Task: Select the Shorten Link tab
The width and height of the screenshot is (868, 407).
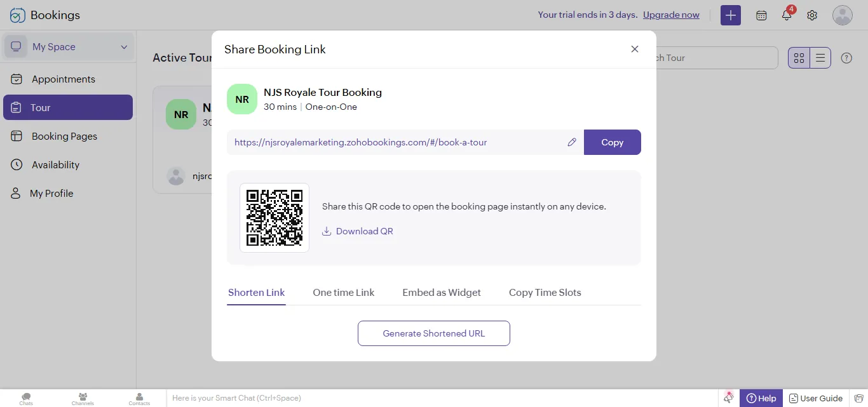Action: click(257, 293)
